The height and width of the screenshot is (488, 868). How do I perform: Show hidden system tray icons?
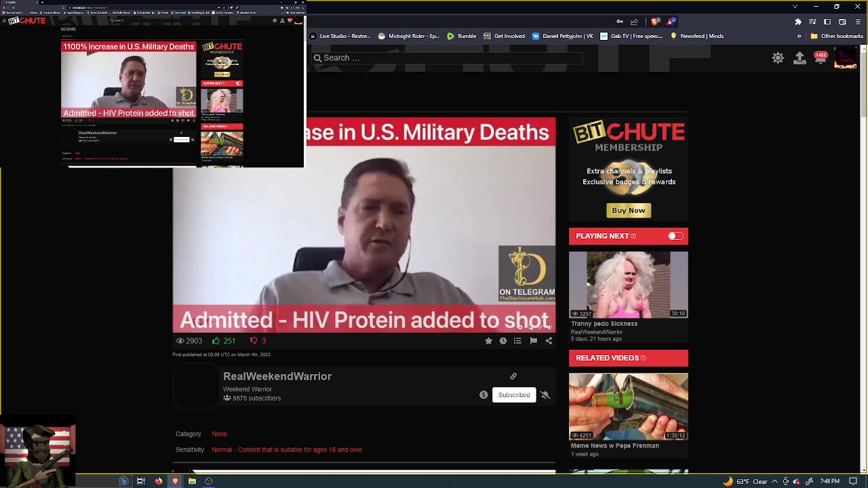coord(775,481)
